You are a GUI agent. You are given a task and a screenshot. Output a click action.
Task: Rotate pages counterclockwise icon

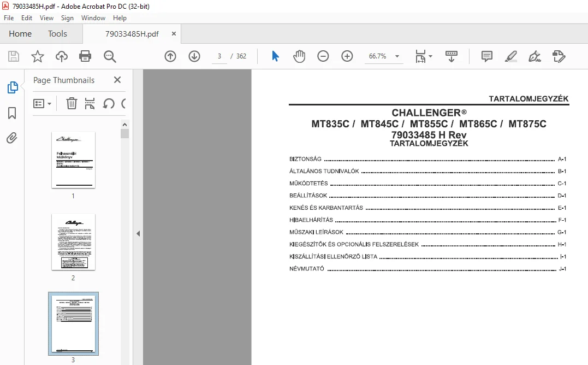pyautogui.click(x=109, y=103)
